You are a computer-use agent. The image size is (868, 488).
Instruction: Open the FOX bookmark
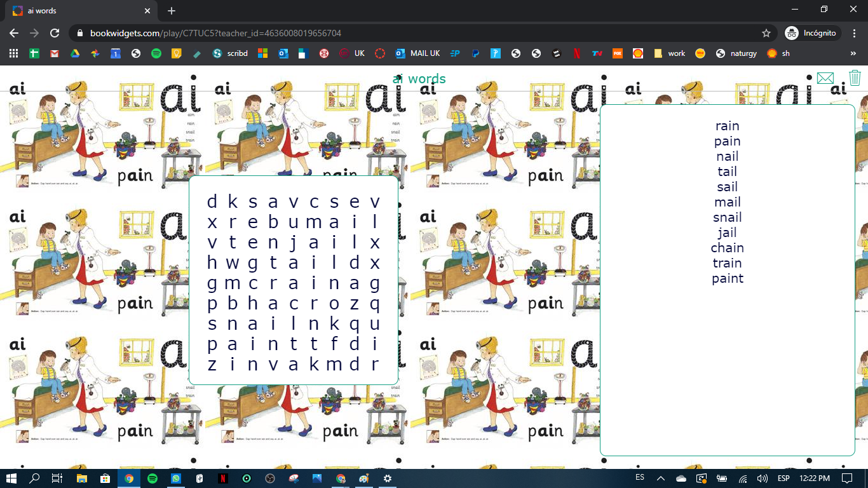(x=617, y=53)
